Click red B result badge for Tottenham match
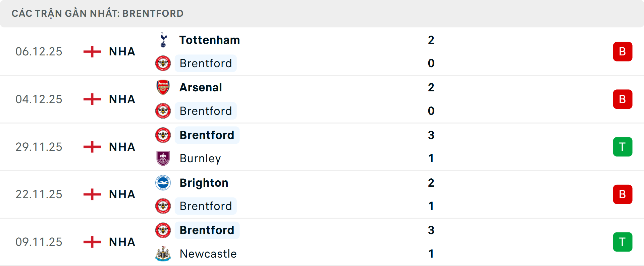This screenshot has height=266, width=644. [x=623, y=51]
